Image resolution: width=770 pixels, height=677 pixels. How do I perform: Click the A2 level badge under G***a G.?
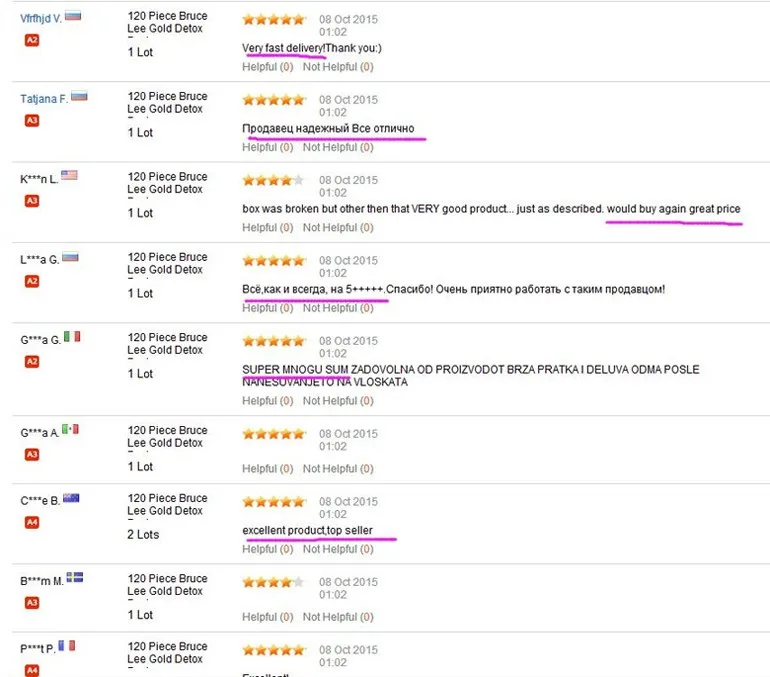coord(32,362)
